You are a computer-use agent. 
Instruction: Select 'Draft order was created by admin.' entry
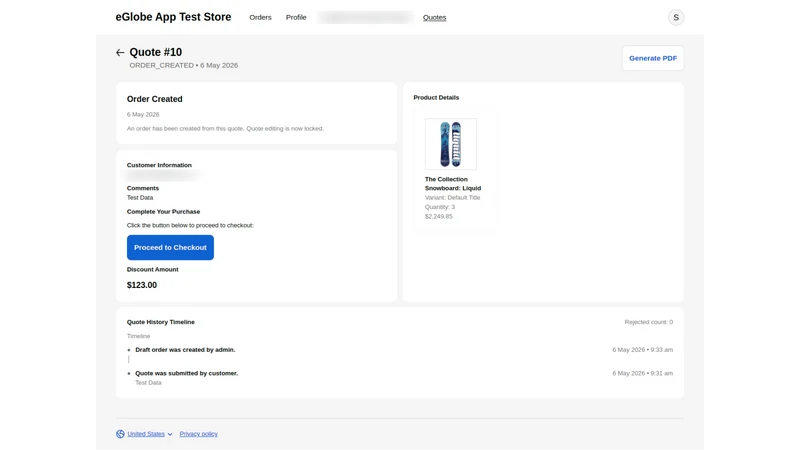[x=185, y=350]
